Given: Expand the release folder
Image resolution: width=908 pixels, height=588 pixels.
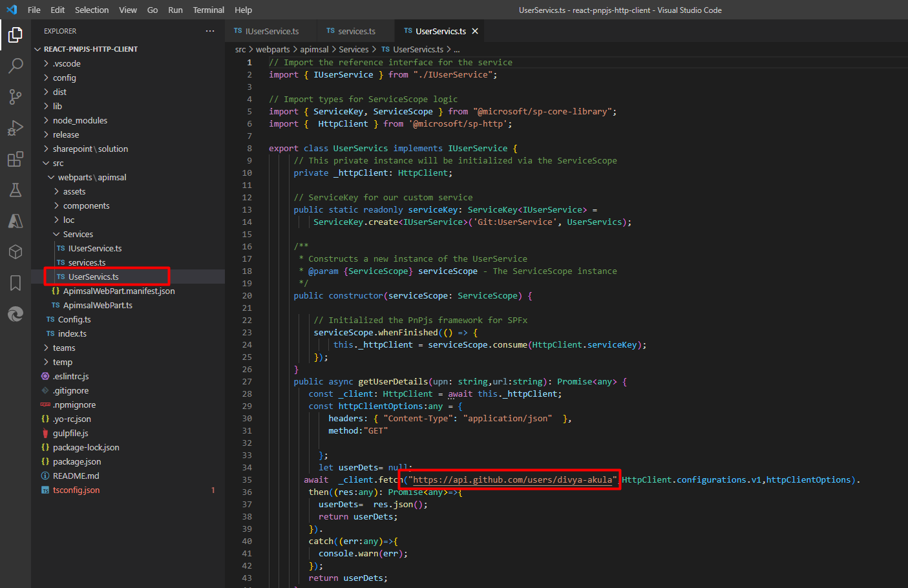Looking at the screenshot, I should (128, 134).
